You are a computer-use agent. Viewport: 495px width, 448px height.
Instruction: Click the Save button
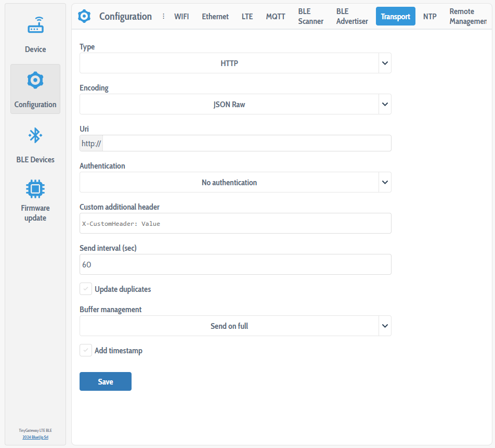[x=106, y=381]
